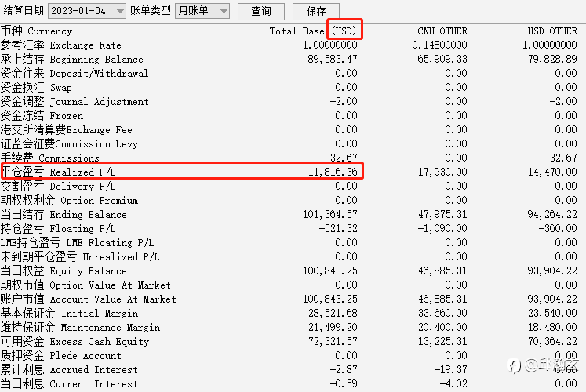This screenshot has width=586, height=392.
Task: Select the Deposit/Withdrawal row label
Action: (75, 73)
